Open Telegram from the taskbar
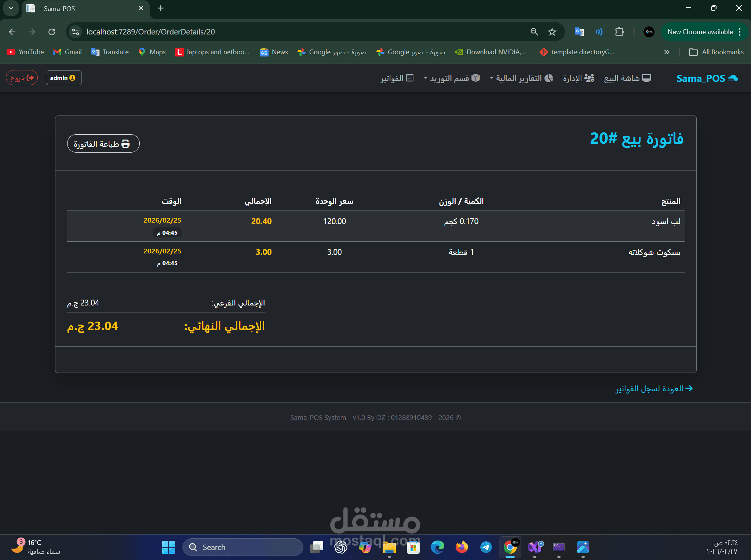 point(486,547)
